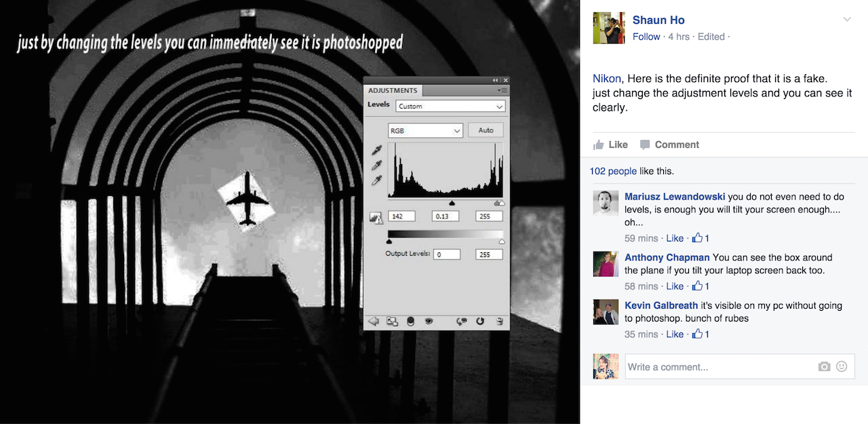Collapse the Adjustments panel with double arrows
Screen dimensions: 868x424
pos(496,80)
